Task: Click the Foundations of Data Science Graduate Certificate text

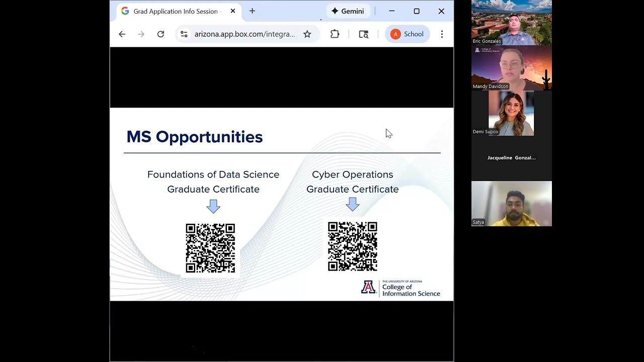Action: tap(213, 182)
